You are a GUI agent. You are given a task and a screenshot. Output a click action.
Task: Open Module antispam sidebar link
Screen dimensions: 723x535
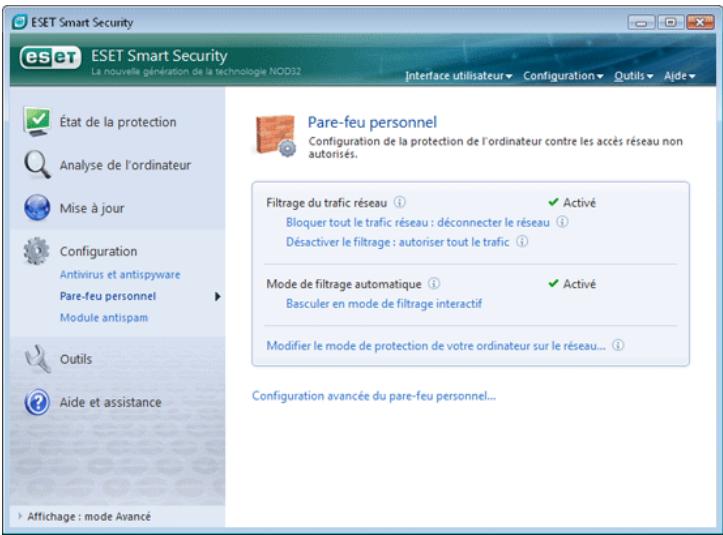(x=104, y=317)
